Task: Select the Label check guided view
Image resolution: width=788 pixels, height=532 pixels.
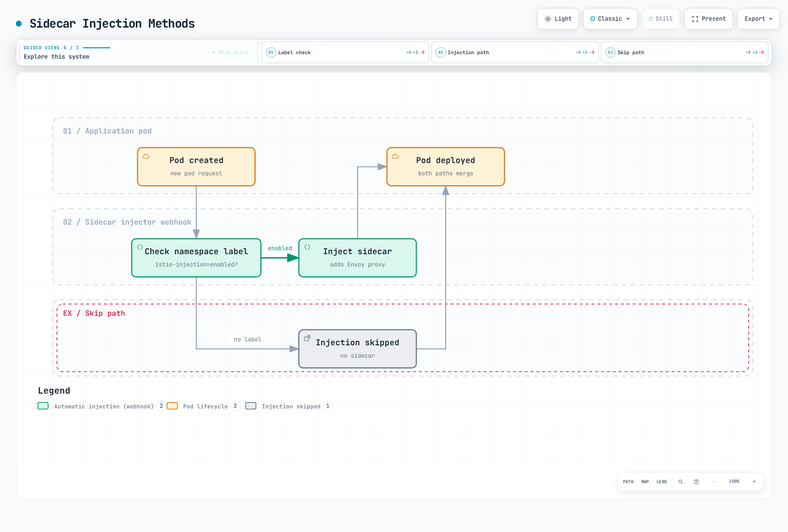Action: 345,52
